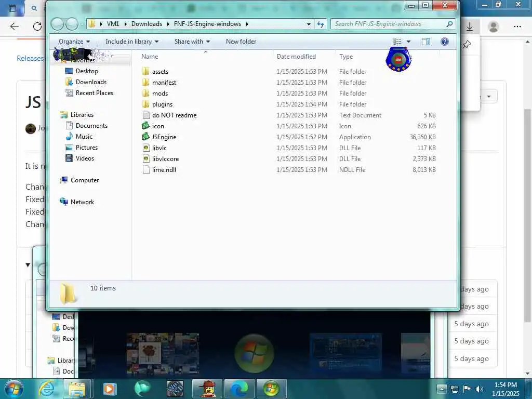Switch to Microsoft Edge in taskbar
Image resolution: width=532 pixels, height=399 pixels.
coord(239,389)
